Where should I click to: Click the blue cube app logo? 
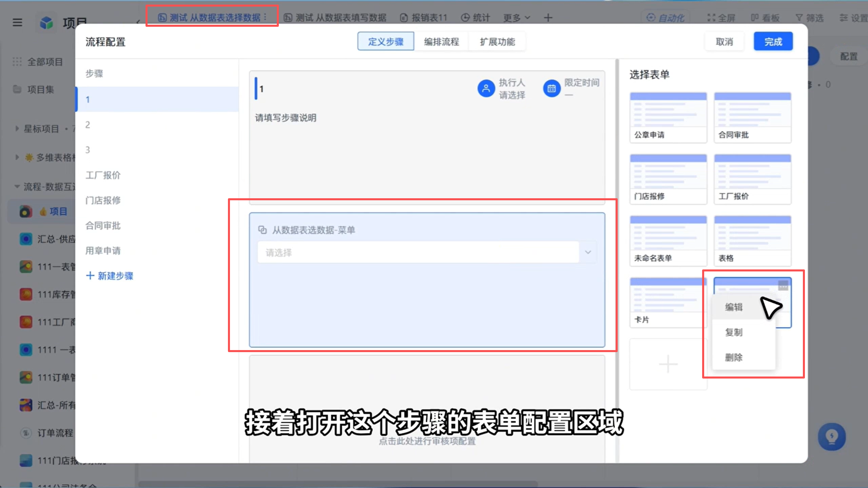(46, 23)
